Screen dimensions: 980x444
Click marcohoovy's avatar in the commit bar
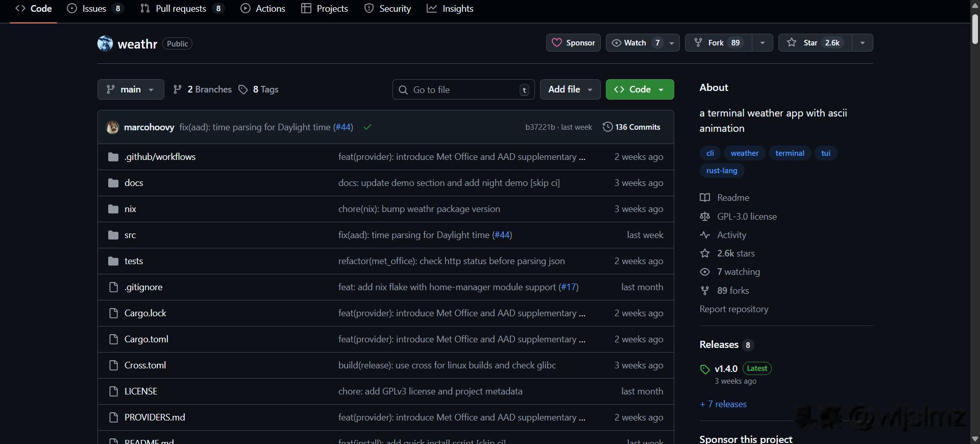pyautogui.click(x=112, y=127)
